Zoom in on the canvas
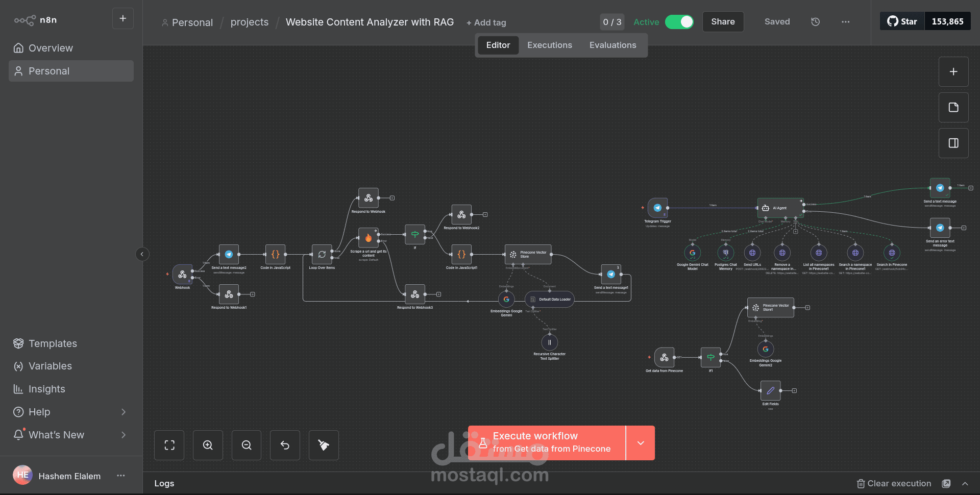 pyautogui.click(x=208, y=445)
